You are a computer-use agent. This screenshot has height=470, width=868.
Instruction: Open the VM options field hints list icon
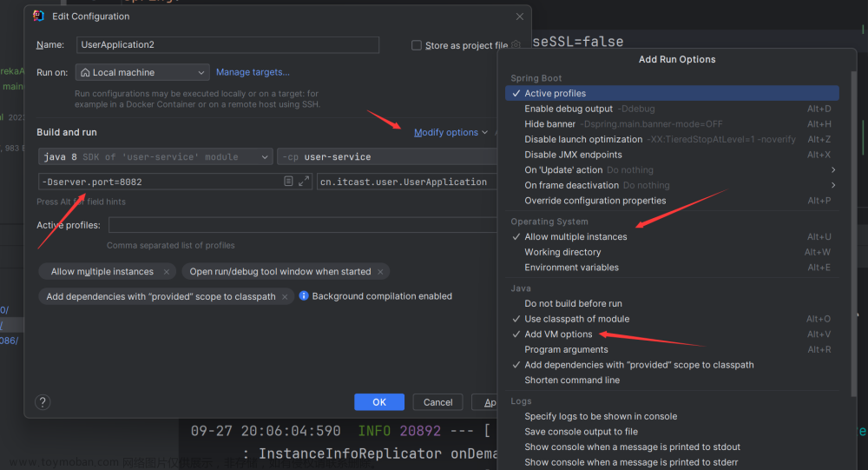click(288, 182)
